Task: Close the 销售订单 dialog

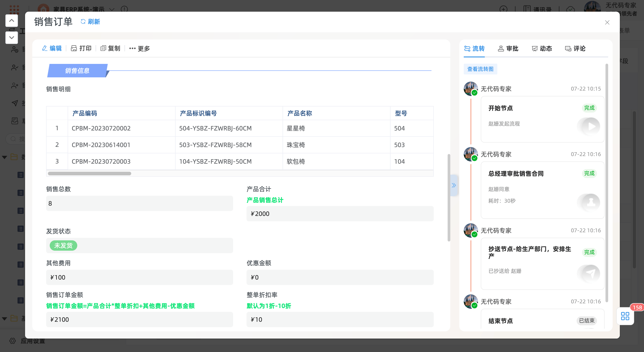Action: [607, 22]
